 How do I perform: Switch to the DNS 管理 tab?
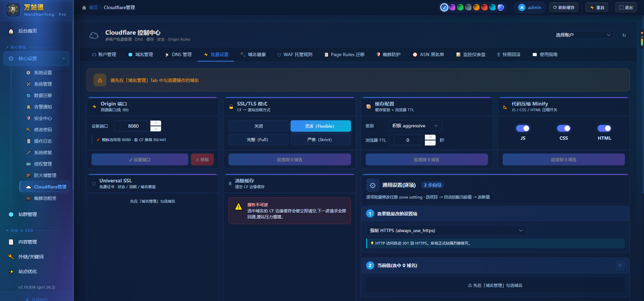coord(179,54)
